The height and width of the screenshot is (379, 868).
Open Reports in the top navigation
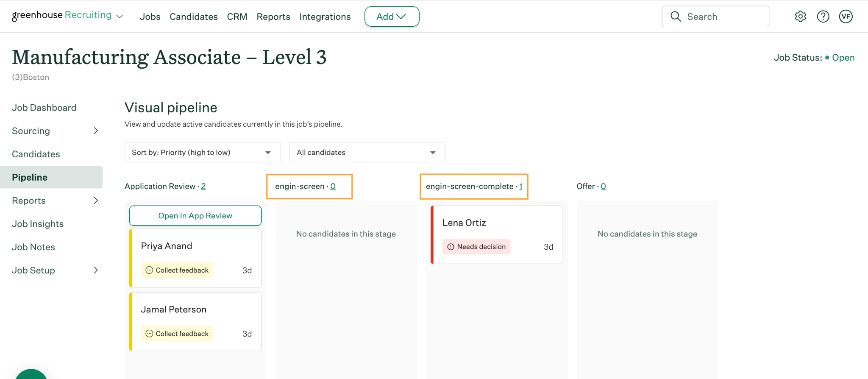(273, 17)
